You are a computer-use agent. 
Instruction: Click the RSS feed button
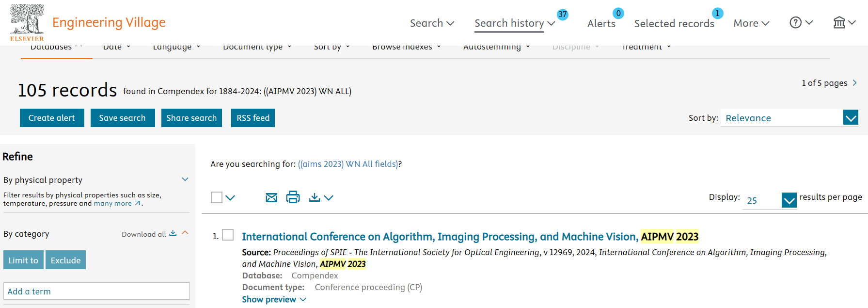pos(253,118)
